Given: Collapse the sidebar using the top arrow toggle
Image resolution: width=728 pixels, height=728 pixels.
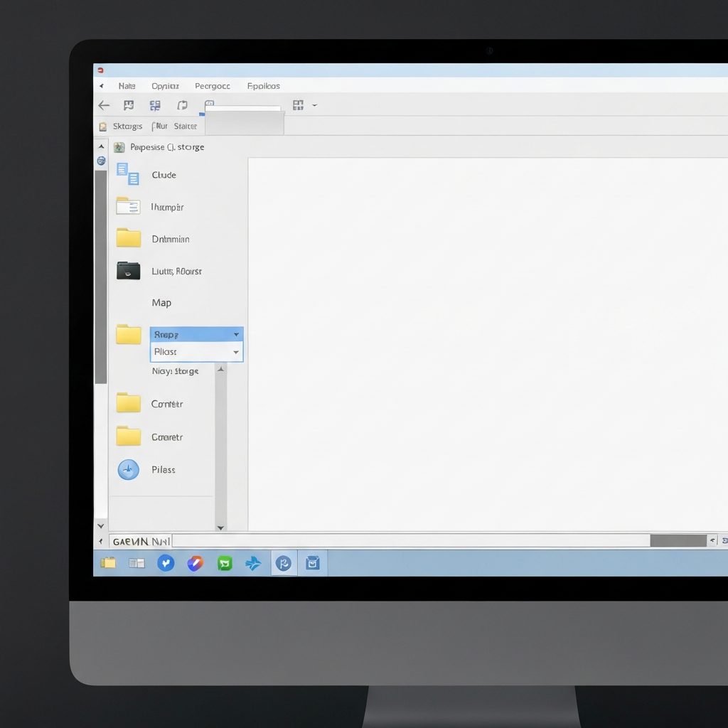Looking at the screenshot, I should coord(101,146).
